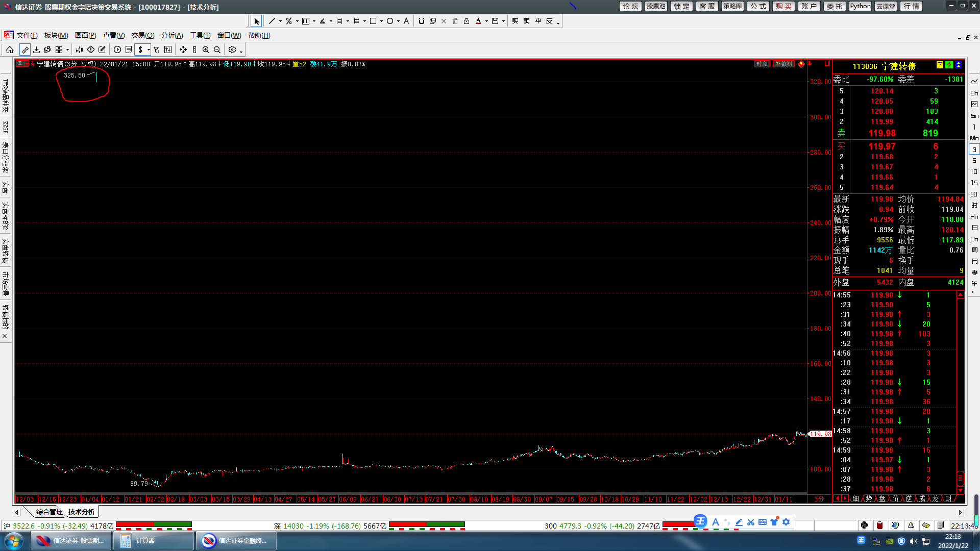Expand the settings gear dropdown
The width and height of the screenshot is (980, 551).
pyautogui.click(x=241, y=51)
